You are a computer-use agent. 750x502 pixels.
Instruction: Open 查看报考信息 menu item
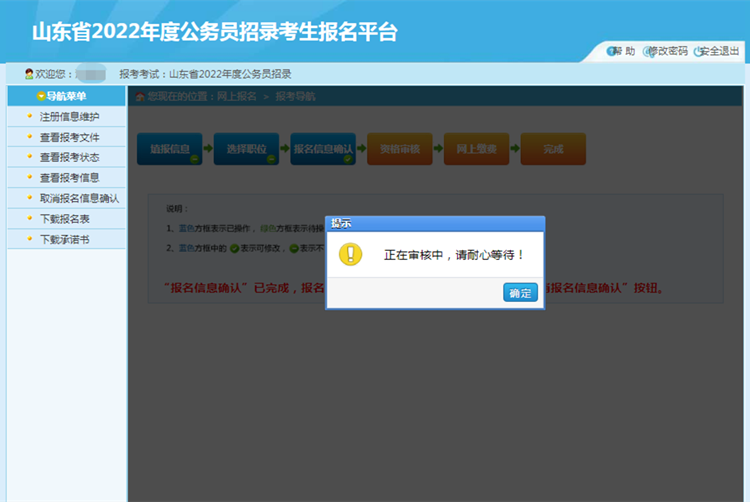[x=69, y=178]
